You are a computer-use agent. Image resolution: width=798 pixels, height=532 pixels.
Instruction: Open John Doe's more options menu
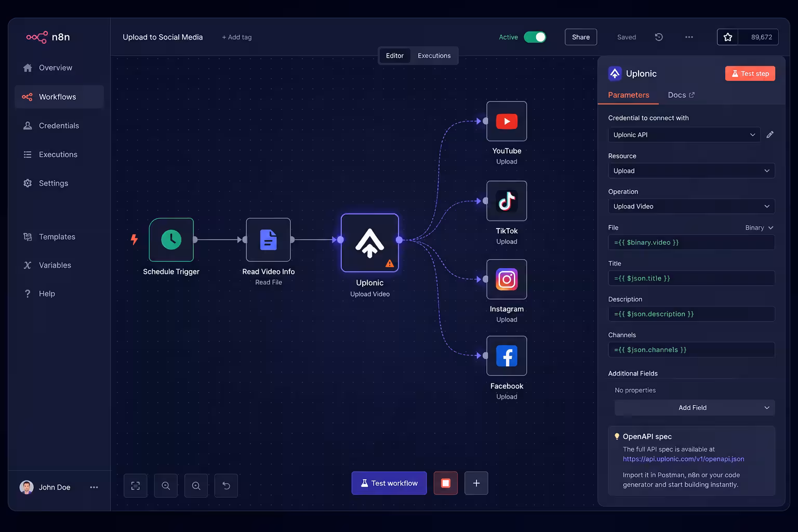pos(94,487)
